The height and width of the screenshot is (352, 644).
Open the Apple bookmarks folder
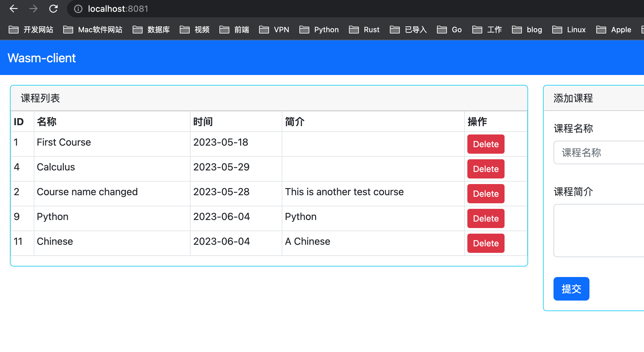(614, 30)
